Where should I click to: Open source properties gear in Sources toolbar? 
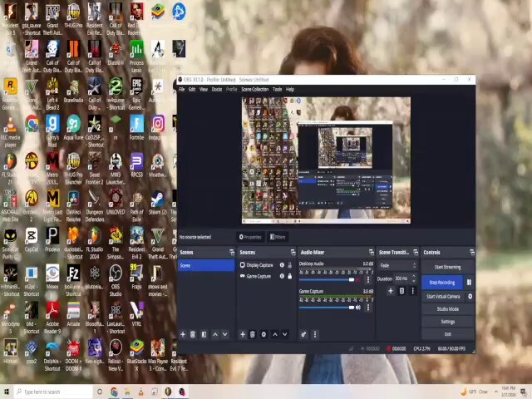point(264,334)
